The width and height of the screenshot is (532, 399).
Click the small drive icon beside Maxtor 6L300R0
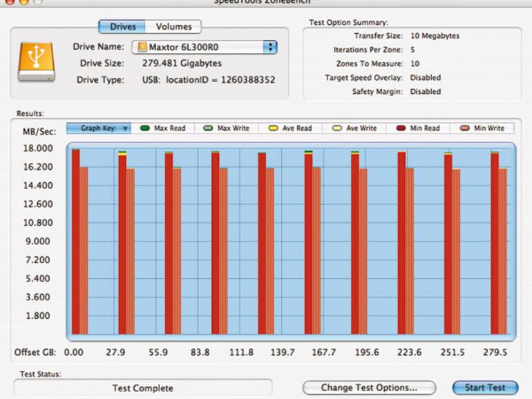coord(142,47)
